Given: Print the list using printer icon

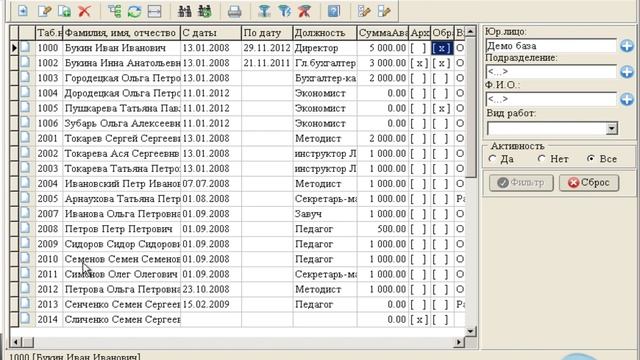Looking at the screenshot, I should [234, 11].
